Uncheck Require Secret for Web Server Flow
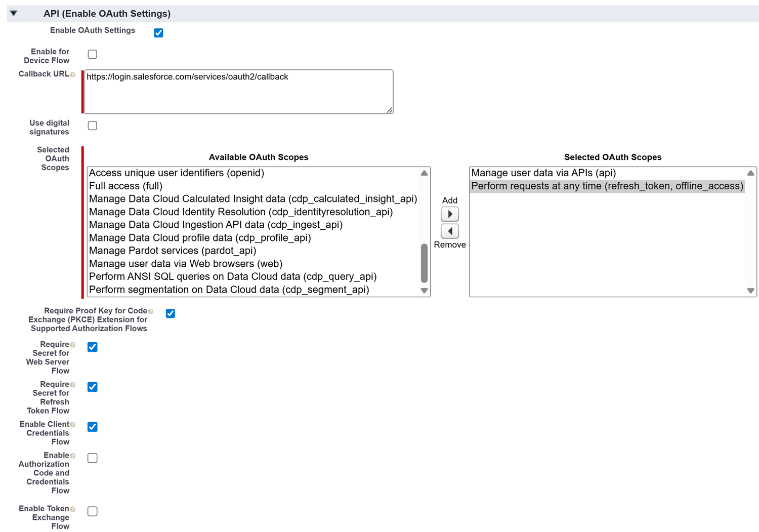Image resolution: width=759 pixels, height=532 pixels. (93, 347)
